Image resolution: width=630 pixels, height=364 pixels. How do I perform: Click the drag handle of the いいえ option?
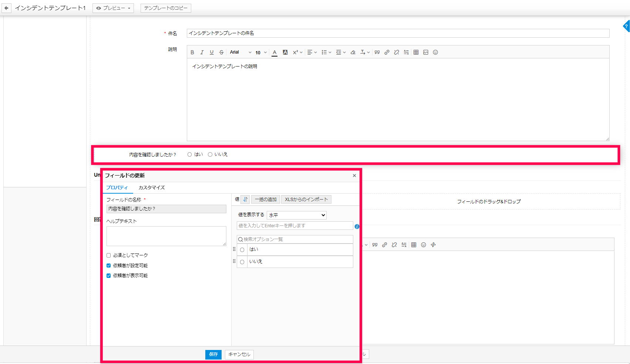click(x=234, y=261)
